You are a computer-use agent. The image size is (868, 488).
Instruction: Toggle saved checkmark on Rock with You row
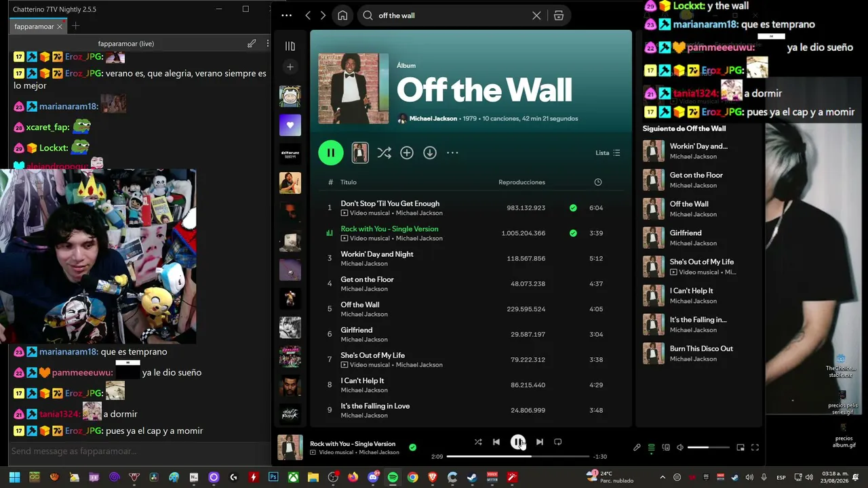pyautogui.click(x=573, y=233)
